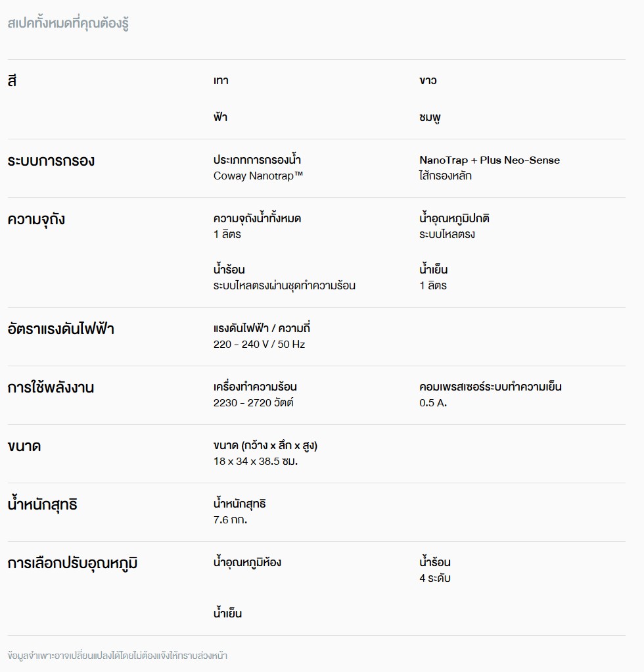644x672 pixels.
Task: Click the '7.6 กก.' net weight value
Action: click(231, 520)
